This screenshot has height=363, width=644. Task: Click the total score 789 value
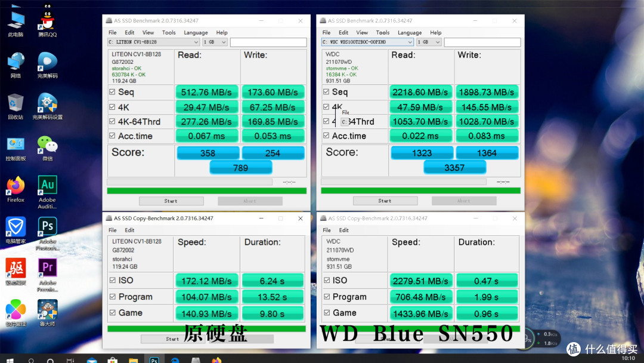click(x=241, y=168)
